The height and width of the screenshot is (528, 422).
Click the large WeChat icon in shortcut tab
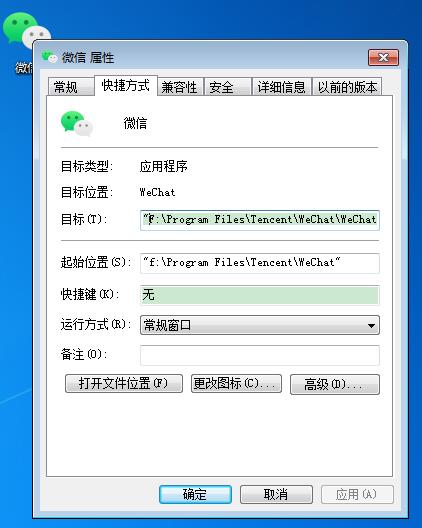[77, 124]
